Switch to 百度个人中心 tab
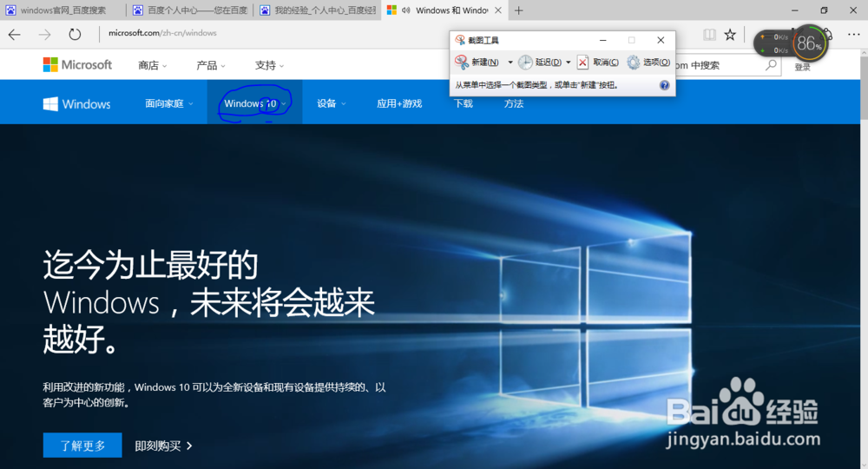 (x=190, y=10)
